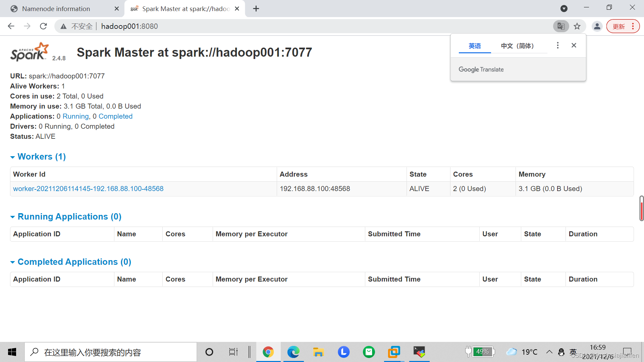Open the terminal app on taskbar
Screen dimensions: 644x362
419,352
